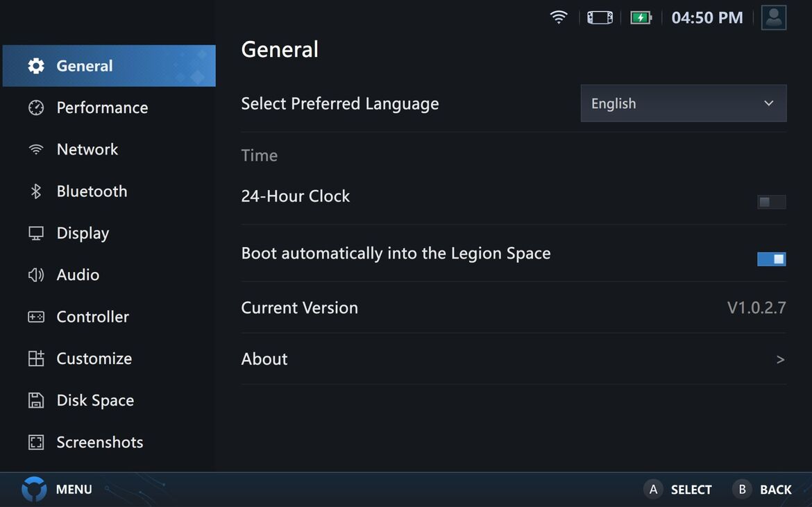
Task: Click the Bluetooth symbol icon
Action: coord(36,191)
